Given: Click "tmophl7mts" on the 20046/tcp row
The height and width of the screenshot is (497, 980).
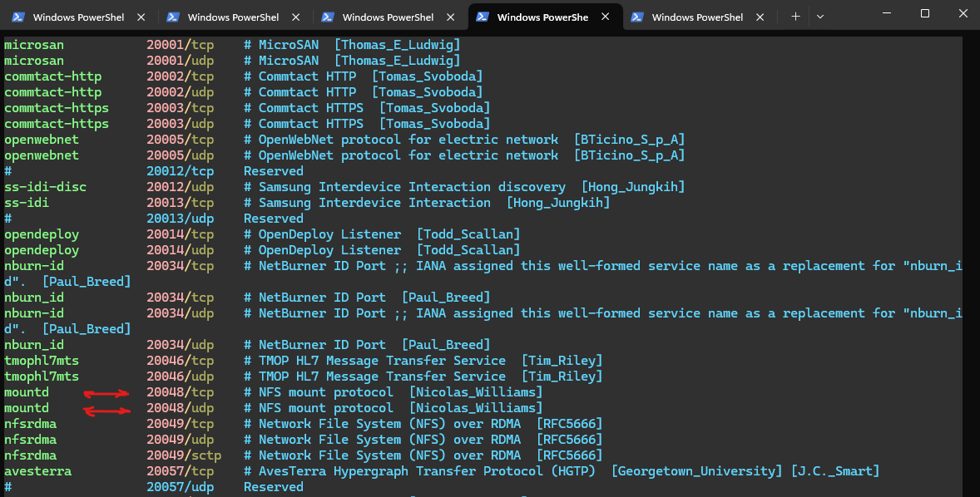Looking at the screenshot, I should (42, 361).
